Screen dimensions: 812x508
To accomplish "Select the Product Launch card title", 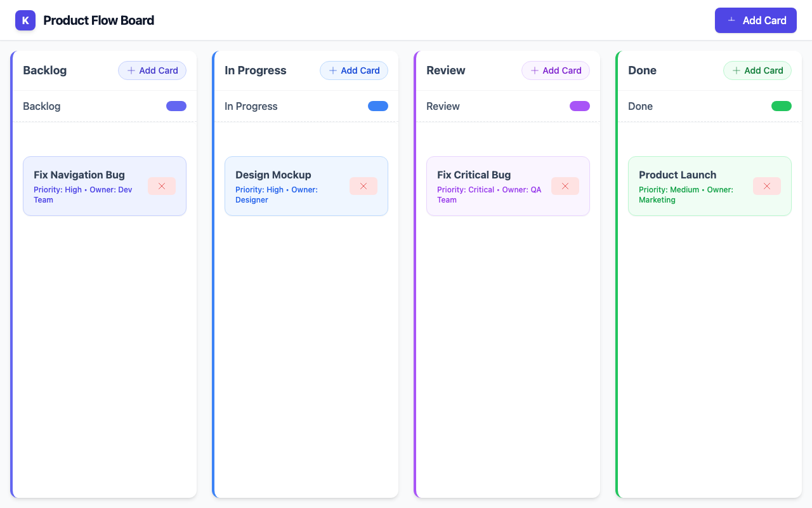I will pyautogui.click(x=678, y=175).
